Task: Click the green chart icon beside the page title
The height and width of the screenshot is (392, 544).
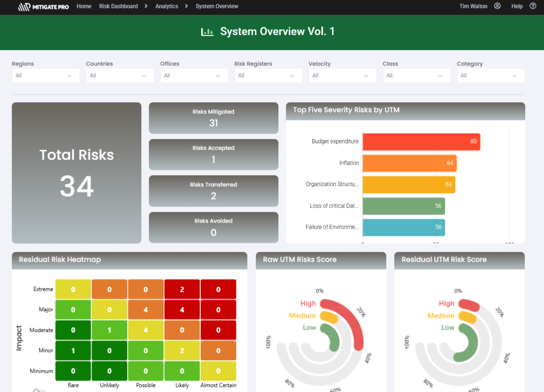Action: [207, 32]
